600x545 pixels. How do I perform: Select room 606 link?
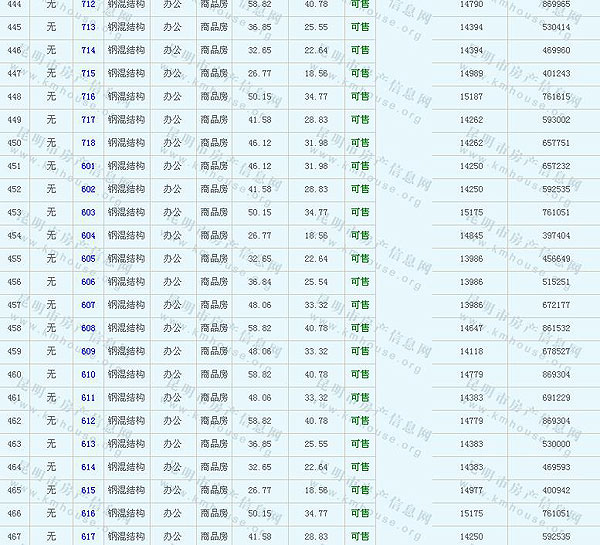coord(88,282)
